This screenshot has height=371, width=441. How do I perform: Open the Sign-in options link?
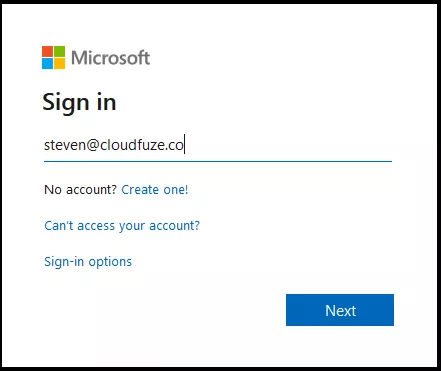click(x=88, y=262)
